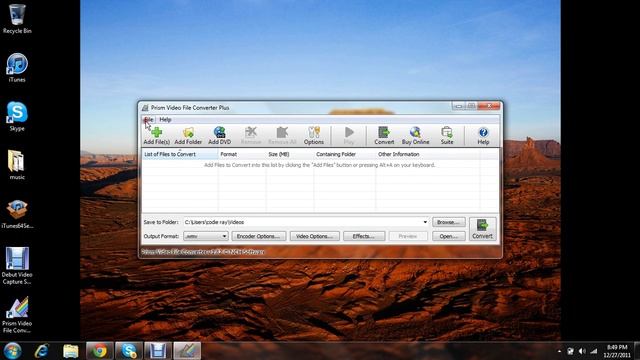Click the Encoder Options... button
This screenshot has width=640, height=360.
258,236
